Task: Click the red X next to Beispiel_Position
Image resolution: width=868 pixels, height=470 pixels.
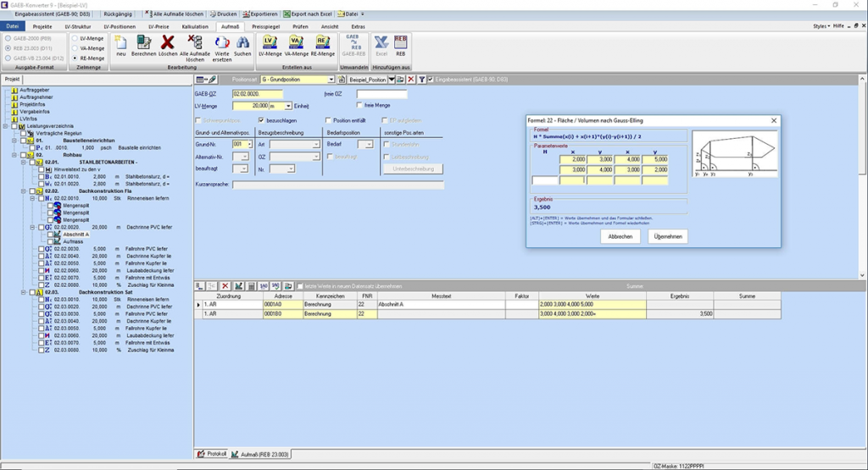Action: (411, 80)
